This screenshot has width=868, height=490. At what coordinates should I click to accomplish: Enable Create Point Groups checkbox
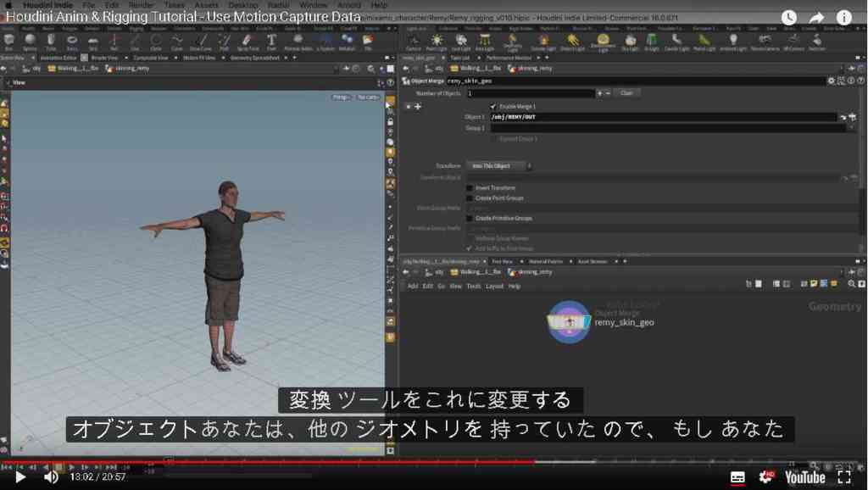470,198
